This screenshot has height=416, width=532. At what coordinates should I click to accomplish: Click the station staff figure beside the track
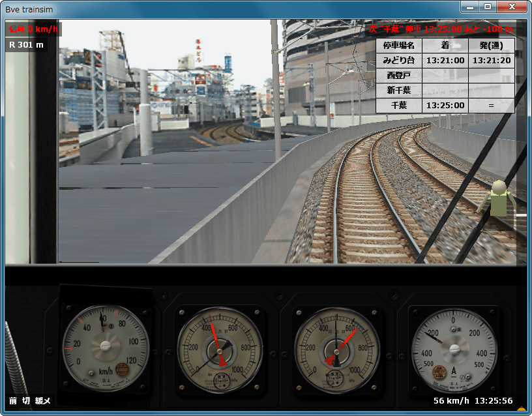click(499, 199)
